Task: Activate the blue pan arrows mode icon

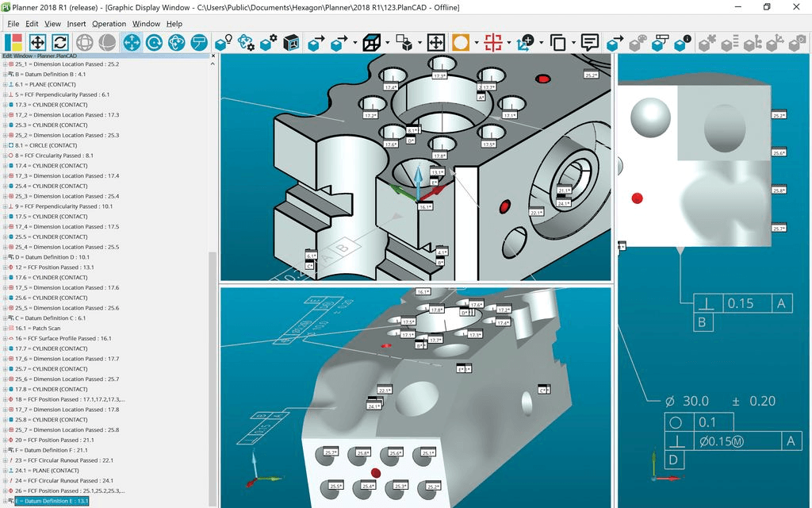Action: click(x=132, y=42)
